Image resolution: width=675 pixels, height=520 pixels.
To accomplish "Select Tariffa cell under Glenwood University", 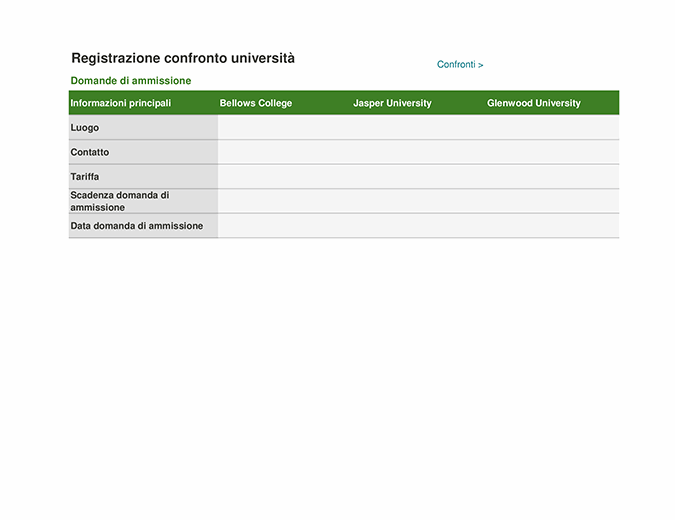I will click(x=552, y=176).
